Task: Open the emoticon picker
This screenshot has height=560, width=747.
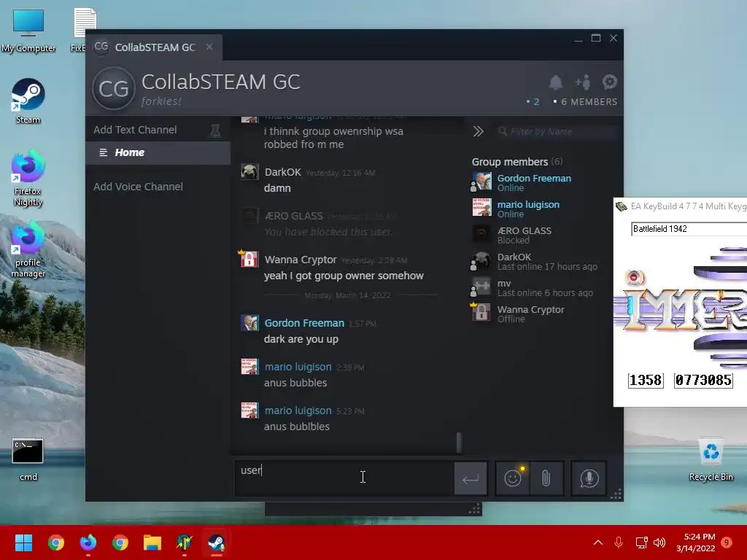Action: 513,478
